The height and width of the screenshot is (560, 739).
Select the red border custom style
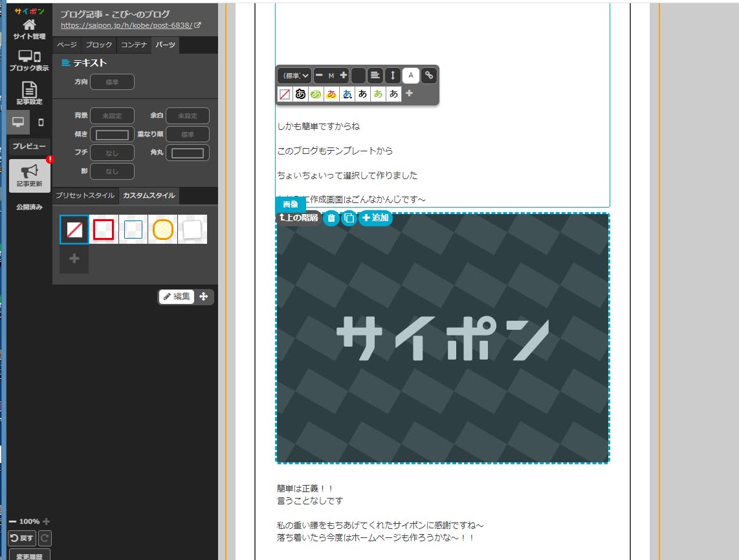pos(104,230)
